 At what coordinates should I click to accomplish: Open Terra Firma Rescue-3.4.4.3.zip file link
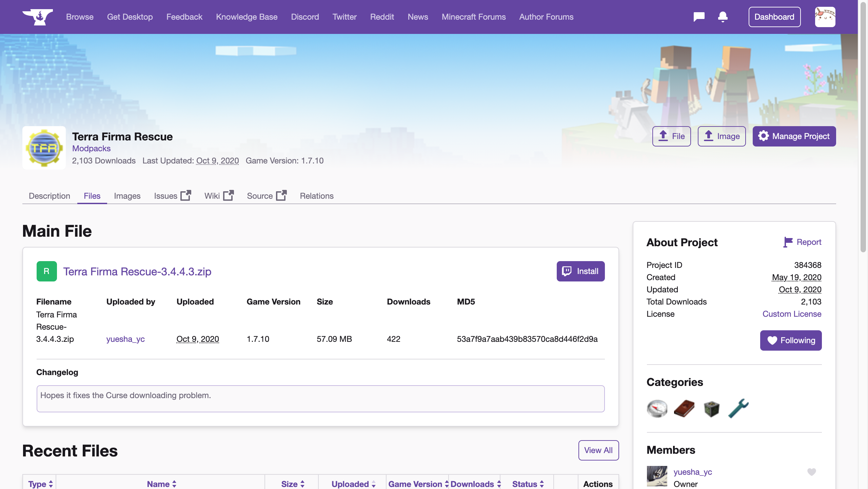(x=137, y=272)
